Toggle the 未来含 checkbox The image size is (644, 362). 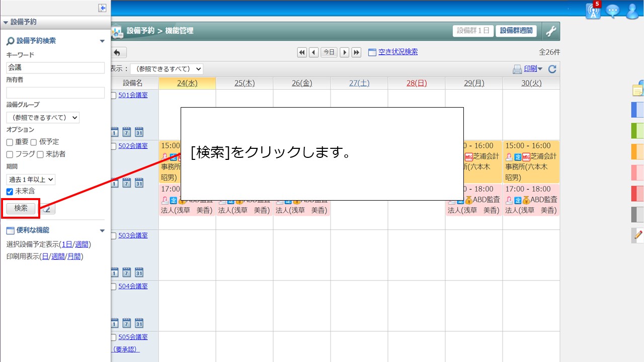click(x=10, y=192)
